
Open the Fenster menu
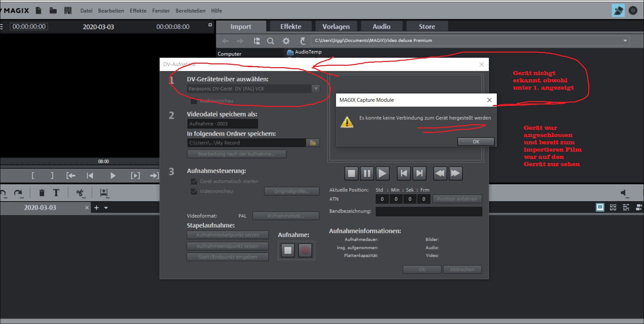pyautogui.click(x=161, y=11)
